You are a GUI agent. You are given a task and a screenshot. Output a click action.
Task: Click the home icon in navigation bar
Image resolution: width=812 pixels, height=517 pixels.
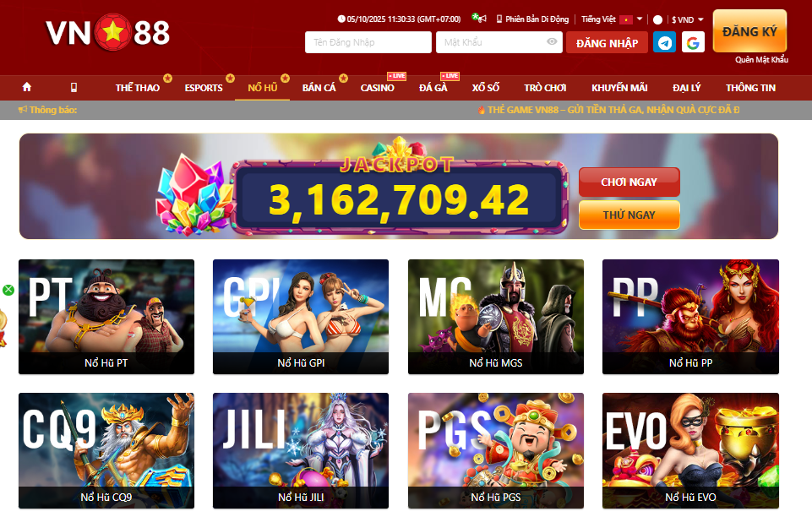27,87
